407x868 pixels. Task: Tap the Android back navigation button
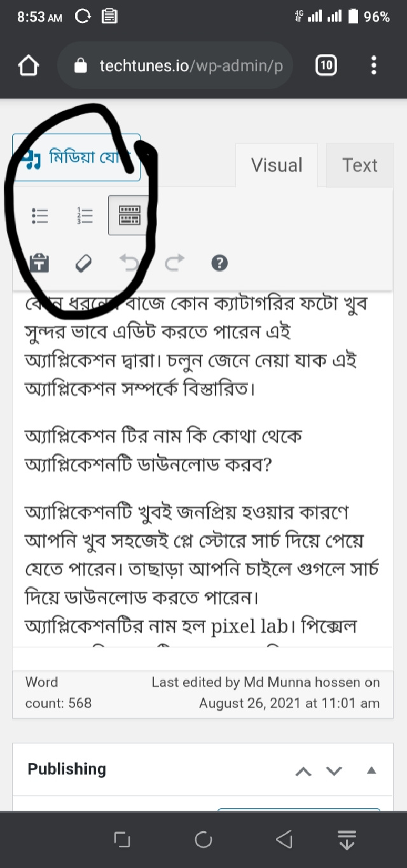click(284, 840)
